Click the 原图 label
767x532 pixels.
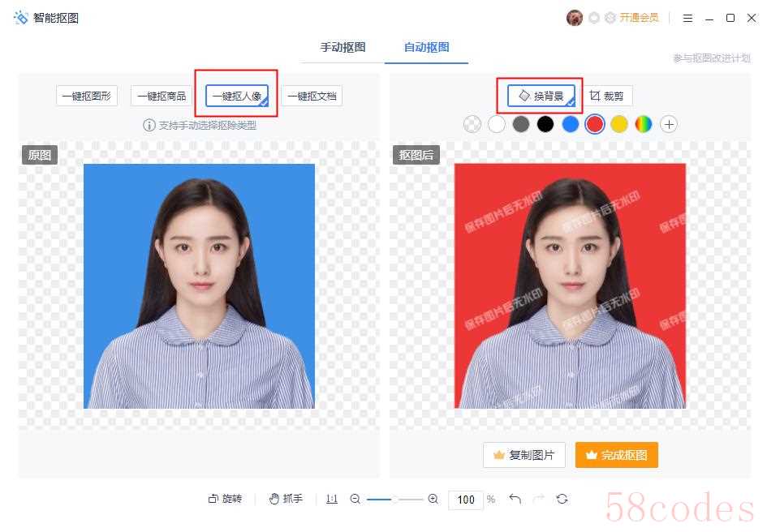click(x=40, y=155)
